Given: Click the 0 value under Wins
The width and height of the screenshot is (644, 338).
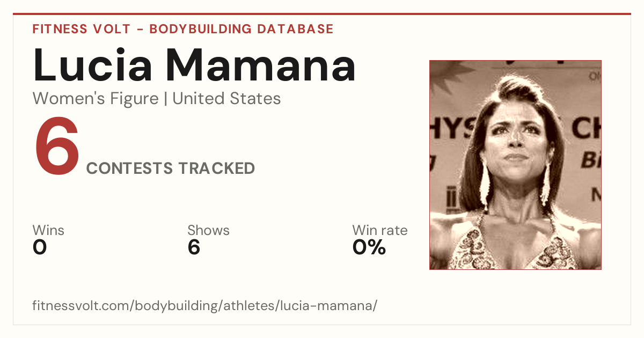Looking at the screenshot, I should 40,247.
